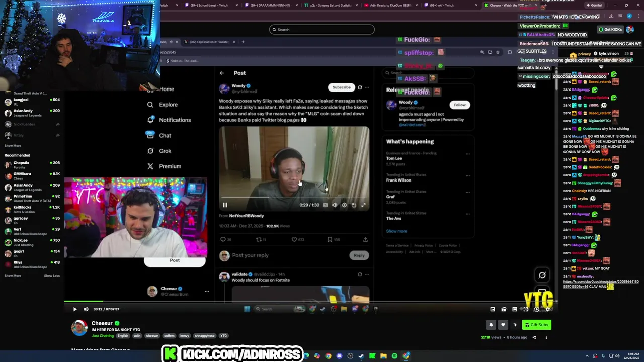Select the YTG tag under the stream title

click(x=223, y=336)
